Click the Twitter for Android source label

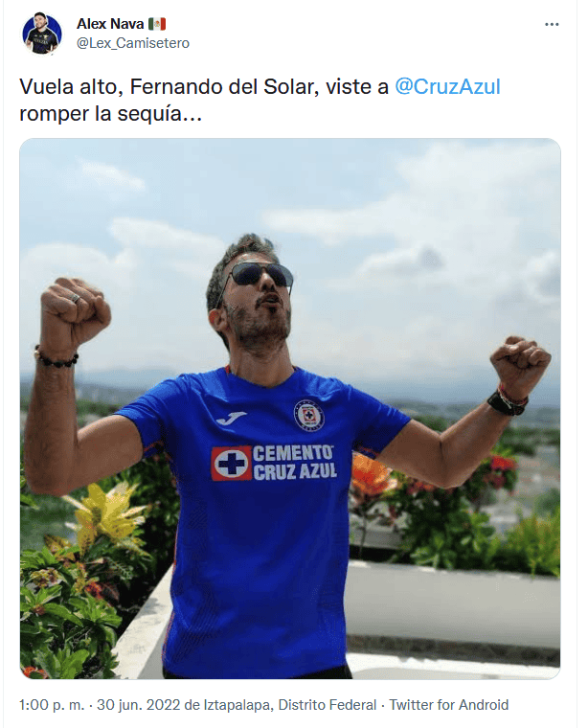[x=449, y=705]
